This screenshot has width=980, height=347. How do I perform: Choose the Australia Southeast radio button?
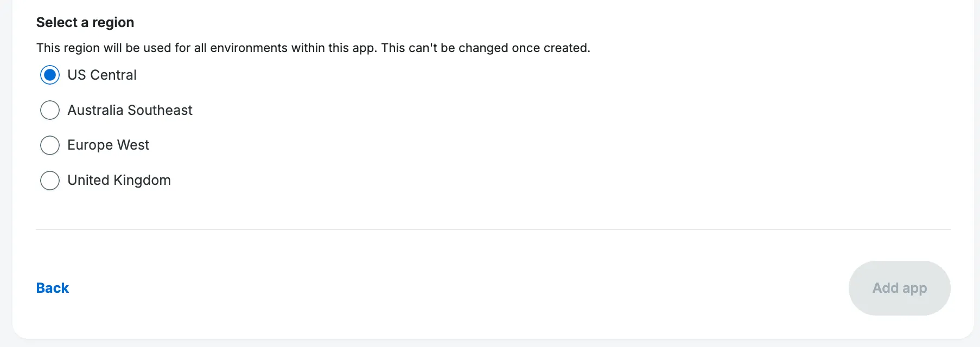[50, 110]
